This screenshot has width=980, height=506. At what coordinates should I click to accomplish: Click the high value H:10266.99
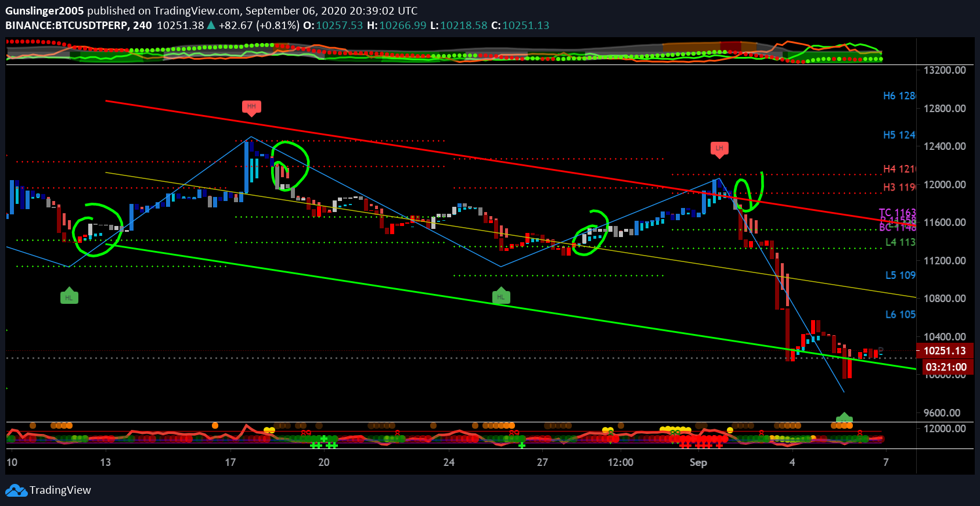coord(397,25)
